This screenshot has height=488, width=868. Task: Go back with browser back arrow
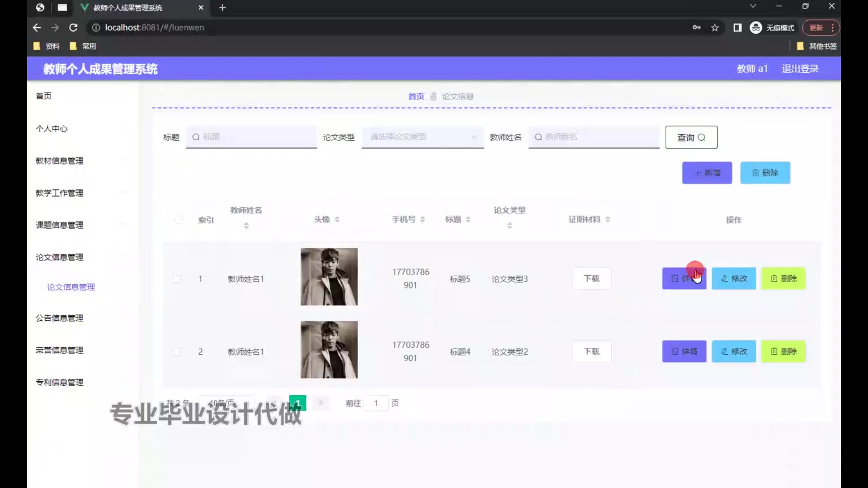[x=37, y=28]
